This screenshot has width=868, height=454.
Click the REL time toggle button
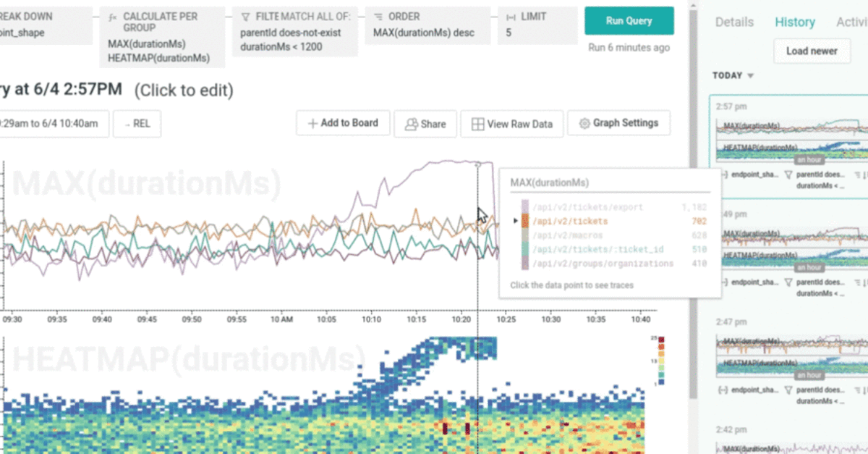coord(137,124)
